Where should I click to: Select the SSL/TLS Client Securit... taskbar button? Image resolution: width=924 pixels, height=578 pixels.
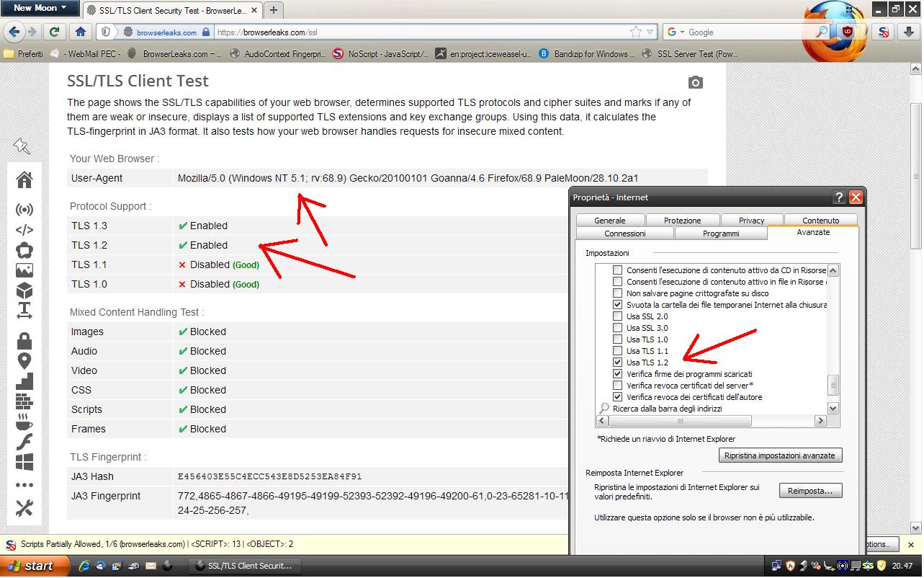tap(245, 566)
